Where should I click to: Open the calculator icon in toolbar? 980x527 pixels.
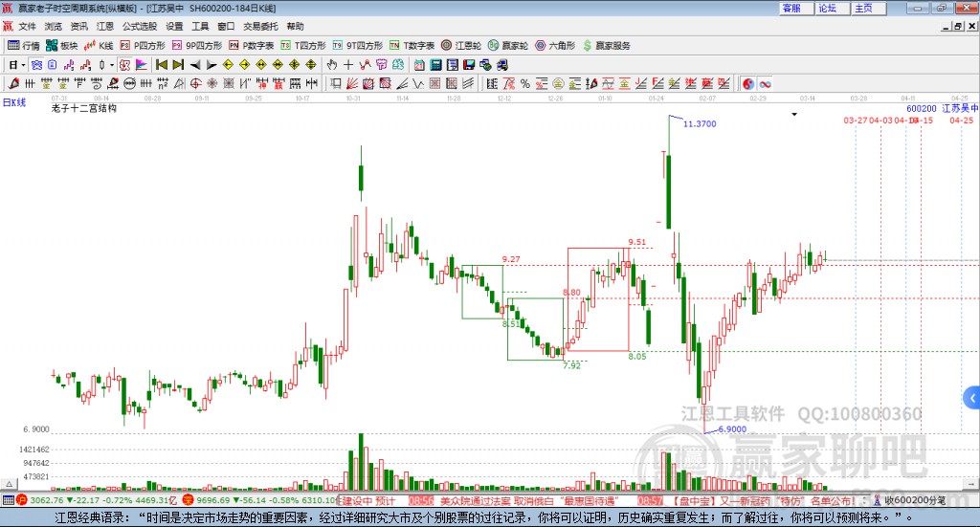(x=436, y=65)
